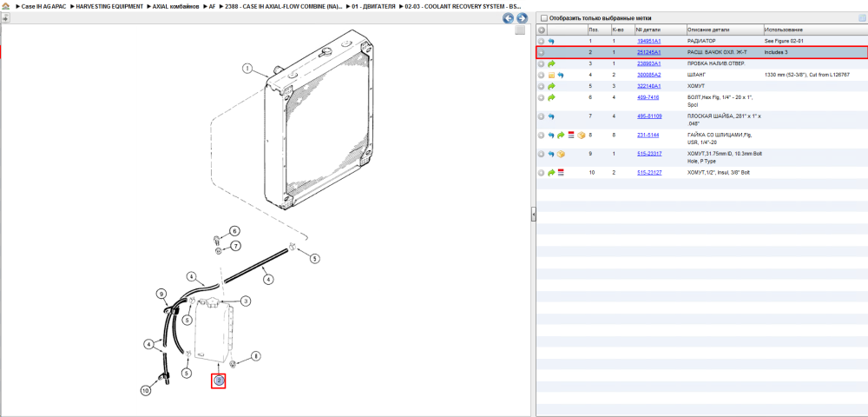This screenshot has height=417, width=868.
Task: Click green arrow icon in row 515-23127
Action: click(x=551, y=173)
